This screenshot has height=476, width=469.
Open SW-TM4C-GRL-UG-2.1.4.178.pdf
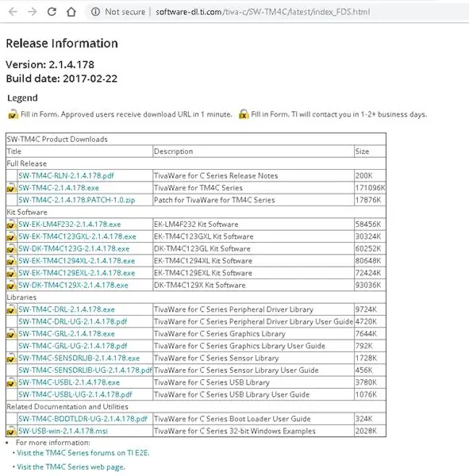(72, 346)
